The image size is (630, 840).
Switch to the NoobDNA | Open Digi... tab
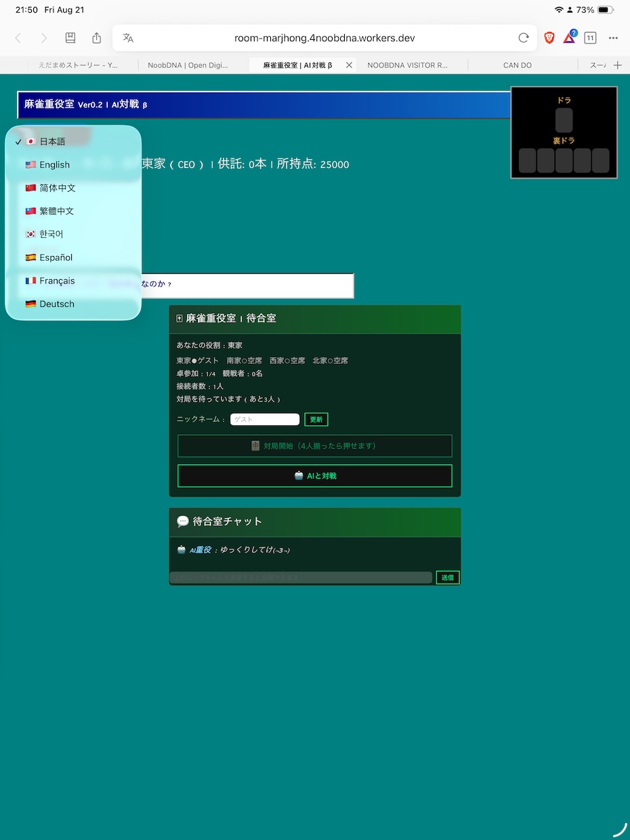[x=188, y=65]
